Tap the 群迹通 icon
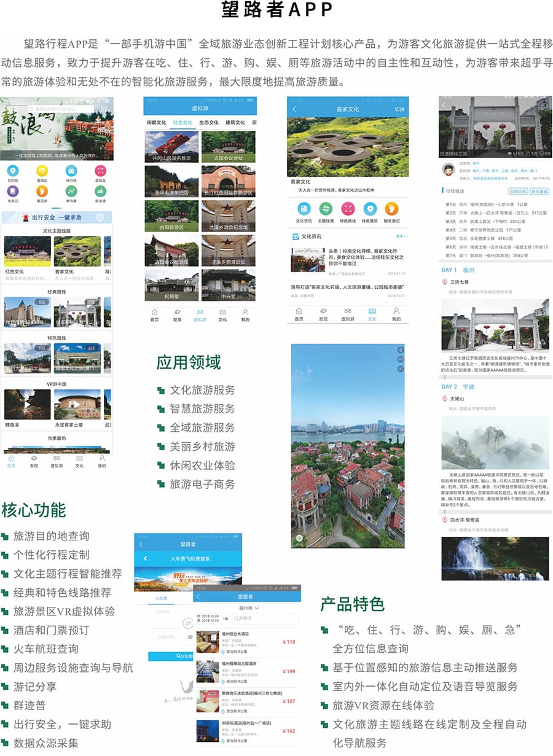The width and height of the screenshot is (553, 756). coord(100,190)
